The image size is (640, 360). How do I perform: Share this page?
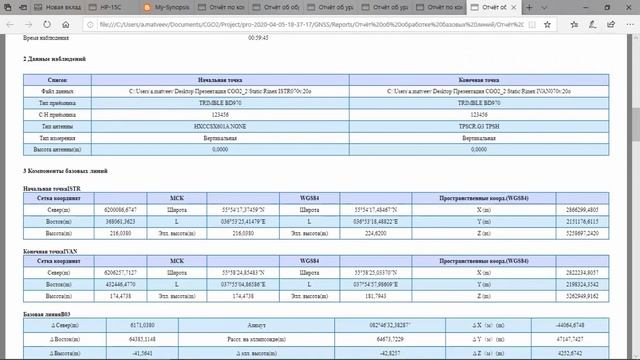(x=611, y=24)
